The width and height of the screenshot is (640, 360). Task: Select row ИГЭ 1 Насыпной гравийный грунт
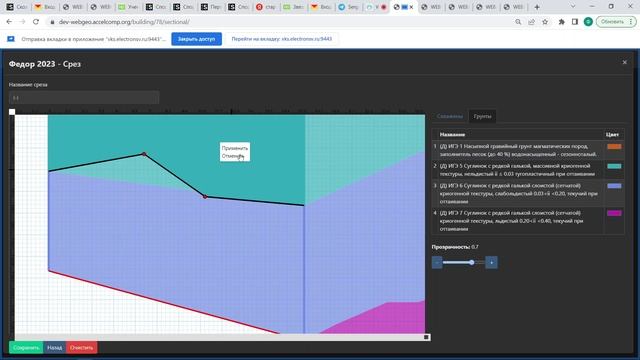coord(528,150)
